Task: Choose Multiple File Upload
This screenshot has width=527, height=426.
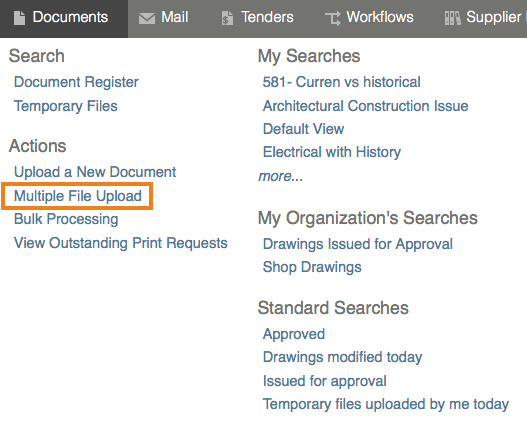Action: [x=78, y=196]
